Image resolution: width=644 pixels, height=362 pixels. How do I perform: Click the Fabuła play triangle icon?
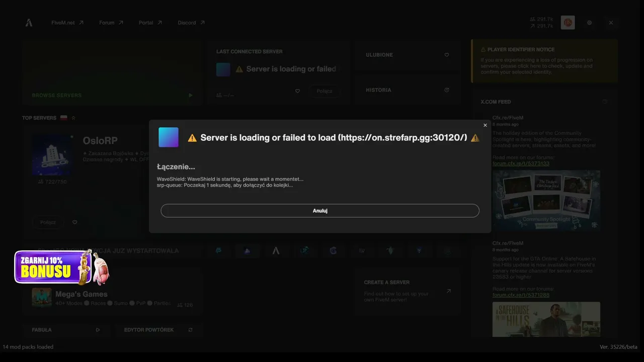[x=98, y=330]
